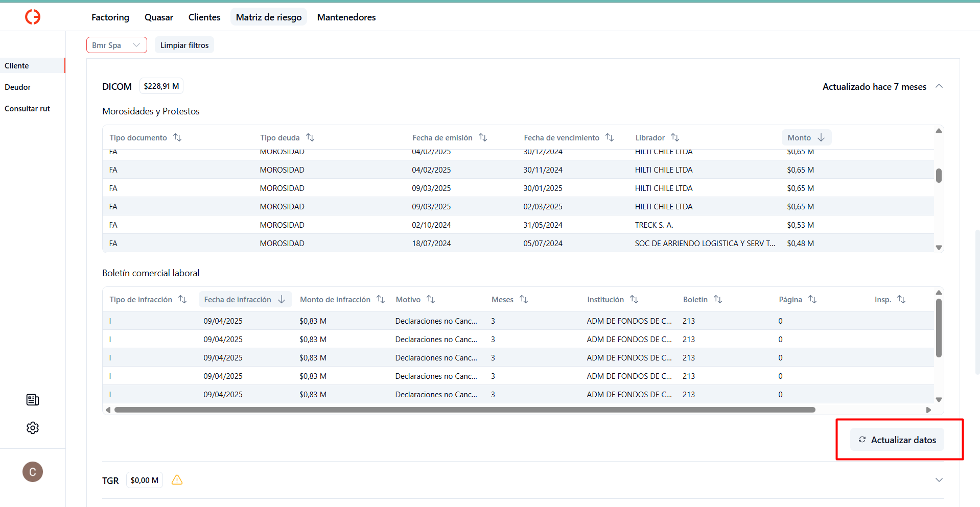
Task: Select Deudor in the left sidebar
Action: point(18,87)
